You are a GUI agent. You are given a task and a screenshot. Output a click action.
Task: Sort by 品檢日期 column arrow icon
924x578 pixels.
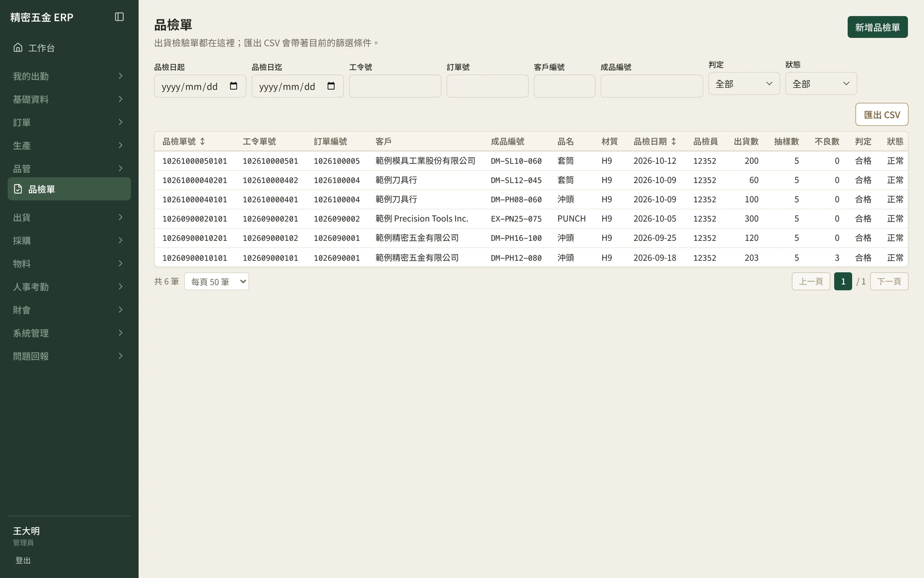[674, 142]
